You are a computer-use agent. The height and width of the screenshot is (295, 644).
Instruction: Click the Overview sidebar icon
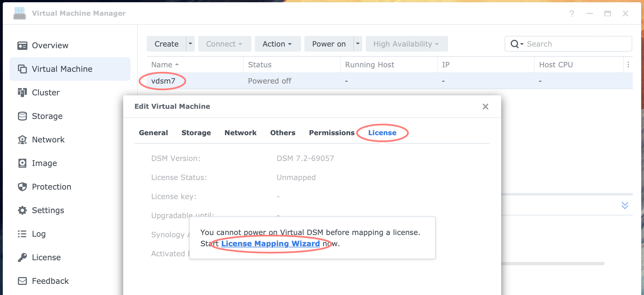22,45
